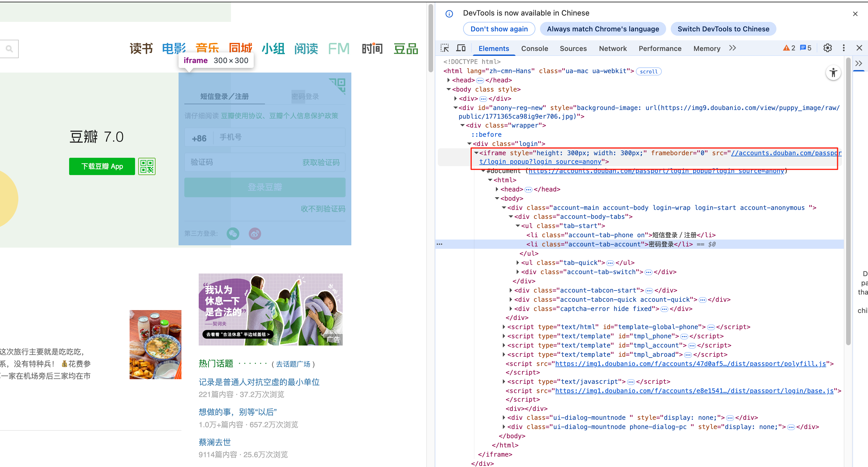Click the WeChat third-party login icon
Image resolution: width=868 pixels, height=467 pixels.
pos(233,233)
